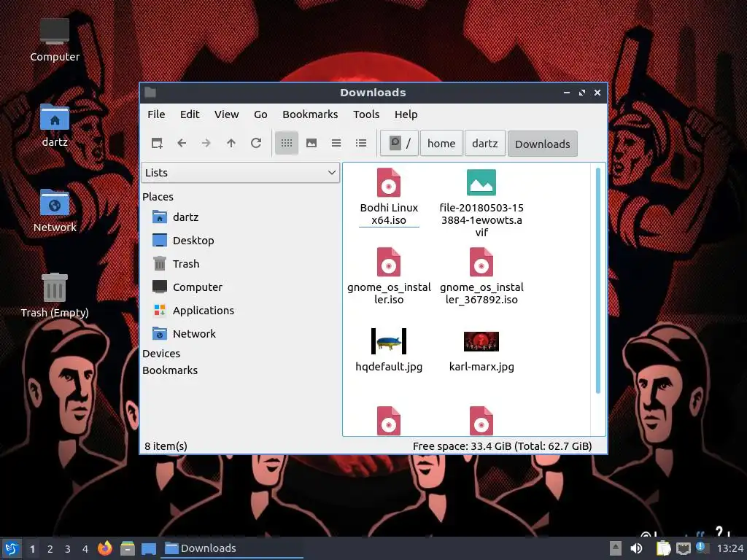
Task: Open the Bookmarks menu
Action: pyautogui.click(x=310, y=114)
